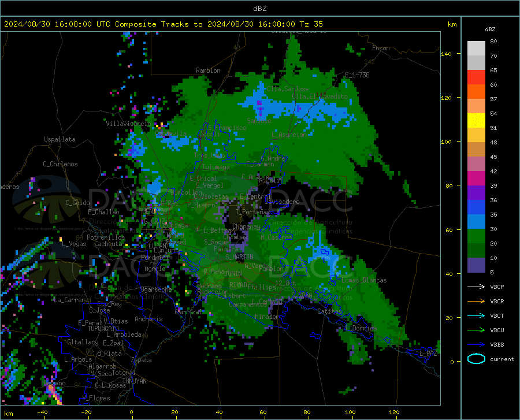Click the red 60 dBZ color swatch
The width and height of the screenshot is (520, 420).
[476, 77]
